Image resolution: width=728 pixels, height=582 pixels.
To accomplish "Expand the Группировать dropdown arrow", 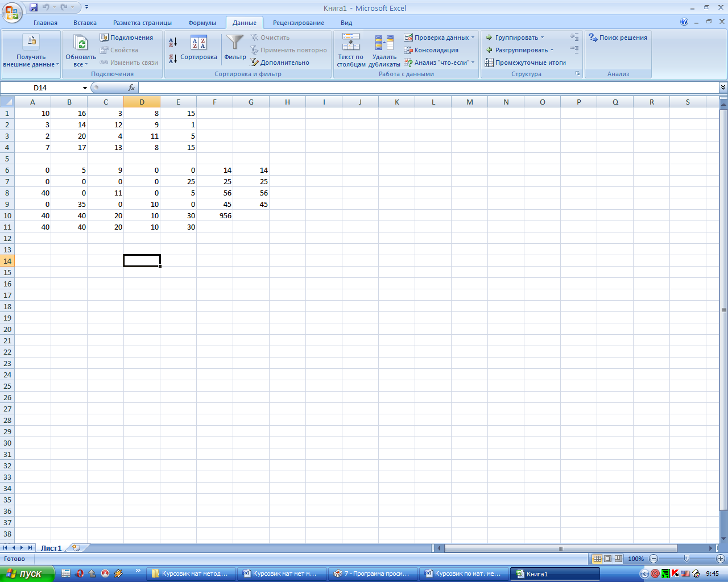I will 542,38.
